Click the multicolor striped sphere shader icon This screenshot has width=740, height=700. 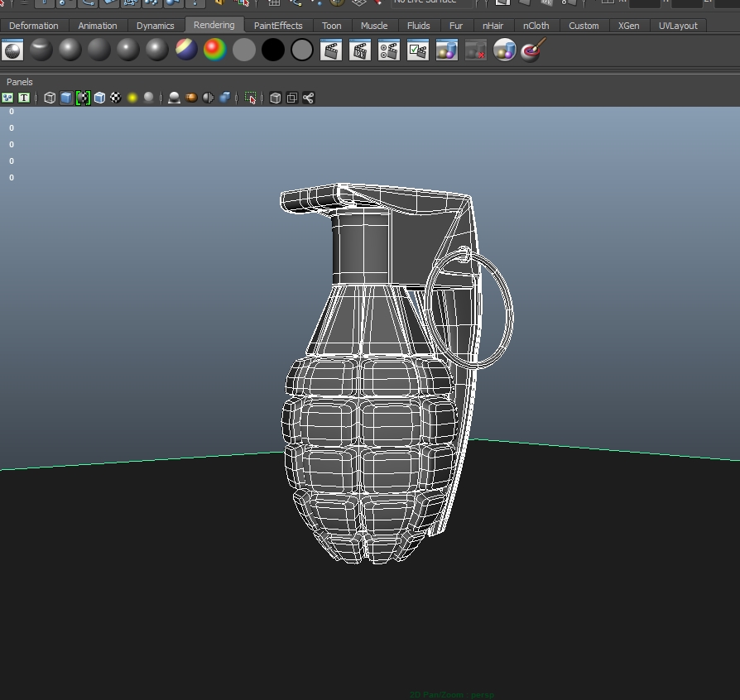186,50
